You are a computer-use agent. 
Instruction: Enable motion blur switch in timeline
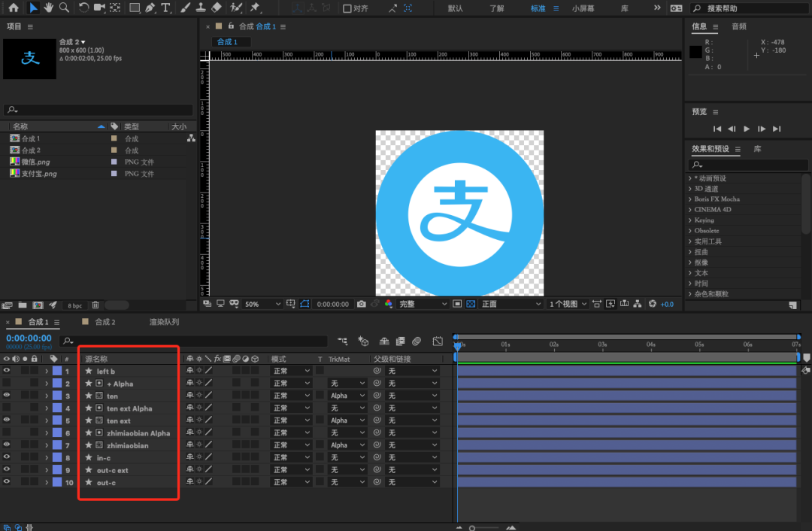(417, 341)
